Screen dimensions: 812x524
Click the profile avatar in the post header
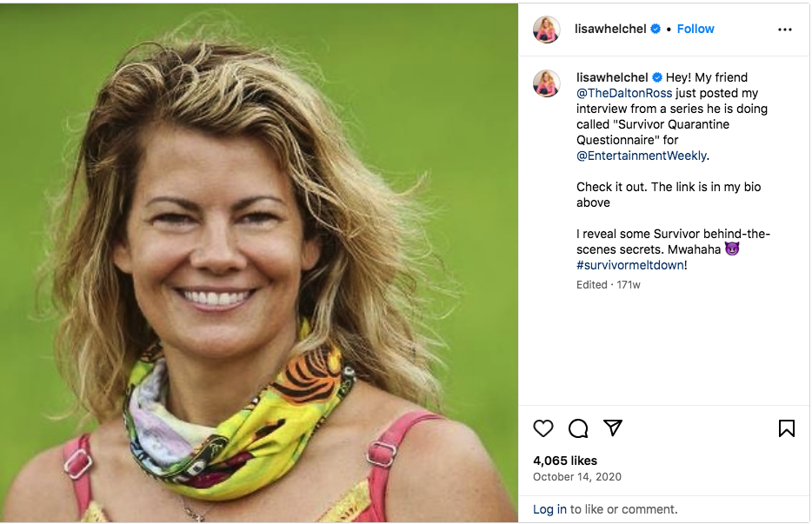[547, 30]
